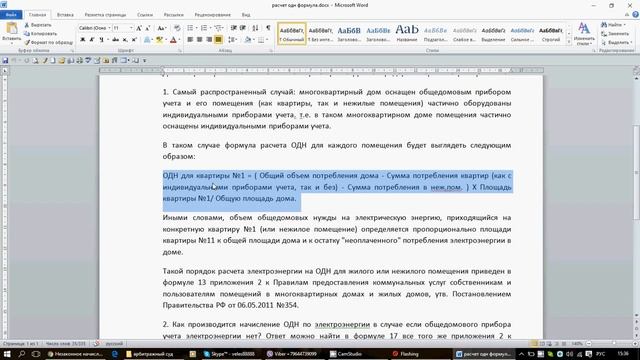Click Копировать to copy the selection
This screenshot has width=640, height=360.
[40, 33]
